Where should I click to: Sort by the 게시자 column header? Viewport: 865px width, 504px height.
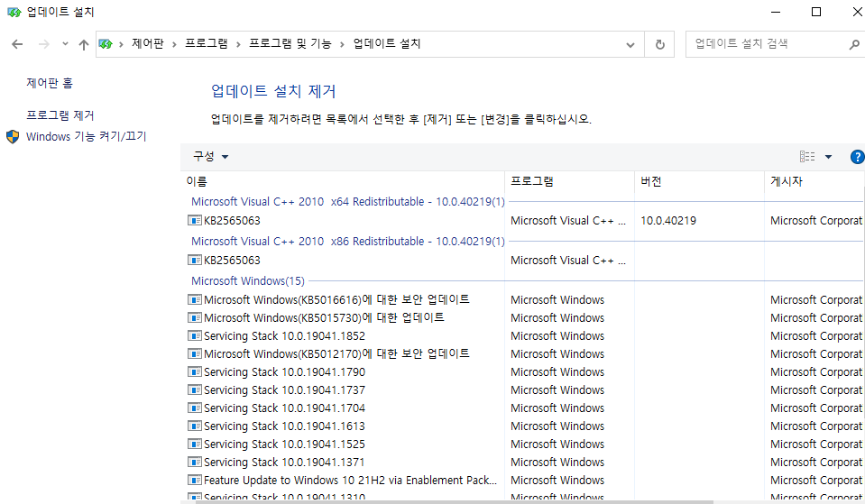click(x=814, y=181)
